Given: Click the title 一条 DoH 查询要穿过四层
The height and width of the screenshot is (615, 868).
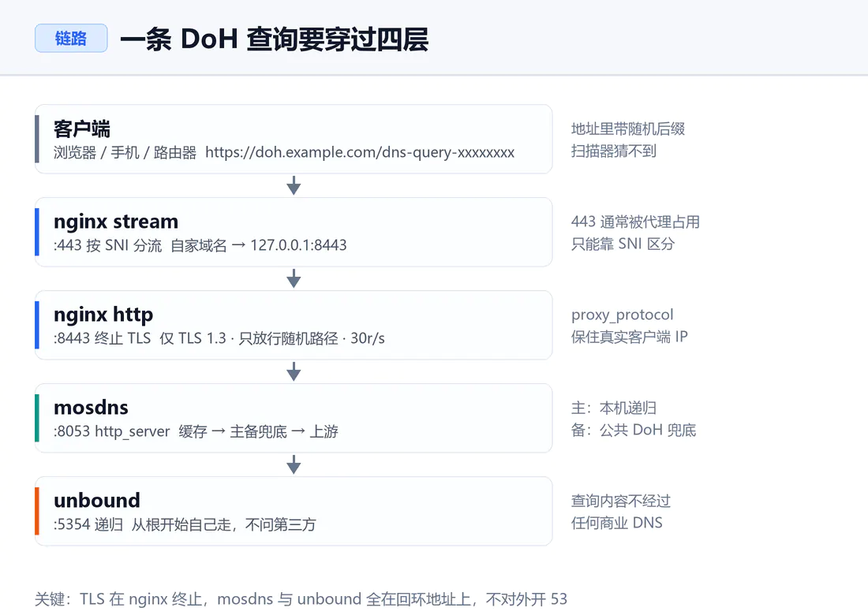Looking at the screenshot, I should [274, 39].
